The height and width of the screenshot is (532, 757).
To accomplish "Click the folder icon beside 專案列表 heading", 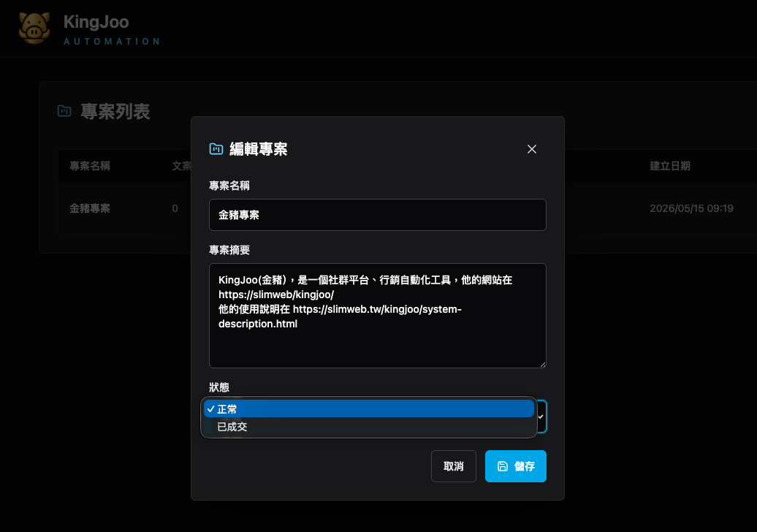I will (64, 111).
